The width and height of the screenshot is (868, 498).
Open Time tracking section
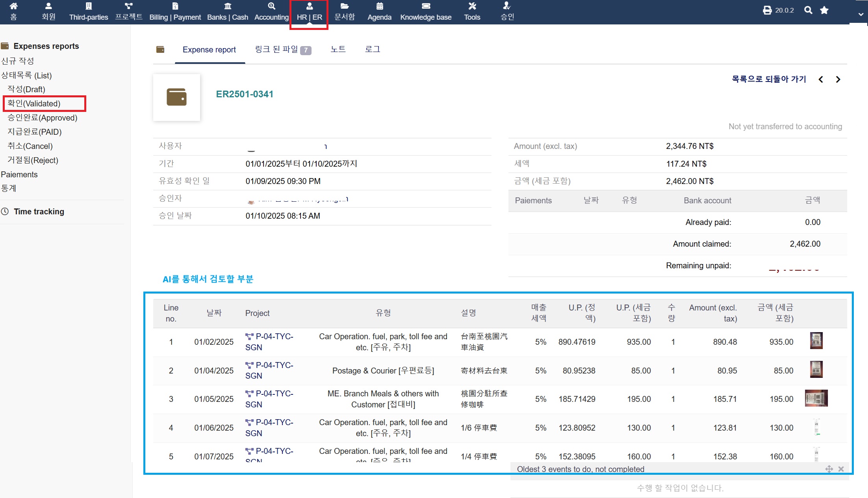pyautogui.click(x=39, y=212)
